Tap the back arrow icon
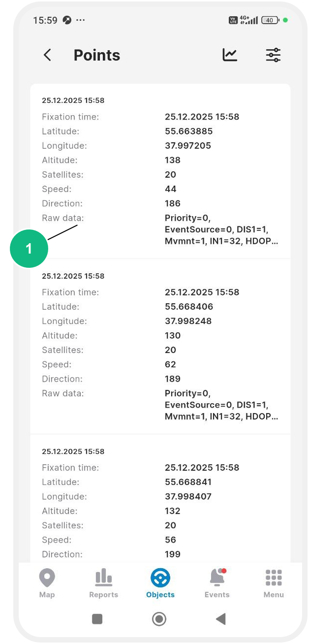Image resolution: width=309 pixels, height=644 pixels. click(47, 55)
